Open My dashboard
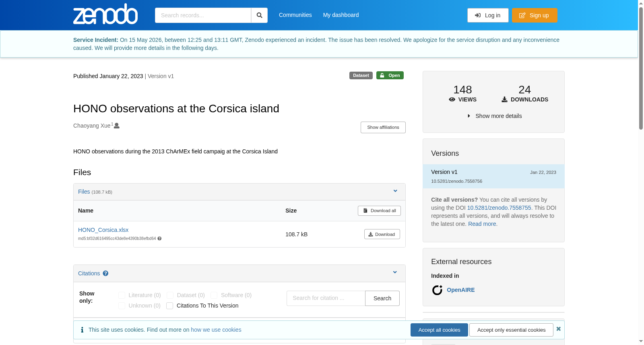Screen dimensions: 644x345 pos(341,15)
